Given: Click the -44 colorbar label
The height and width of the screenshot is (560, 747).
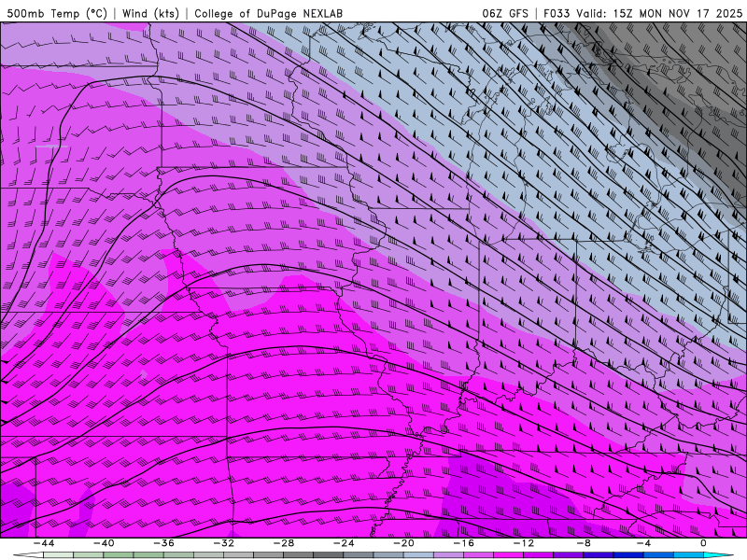Looking at the screenshot, I should click(x=43, y=543).
